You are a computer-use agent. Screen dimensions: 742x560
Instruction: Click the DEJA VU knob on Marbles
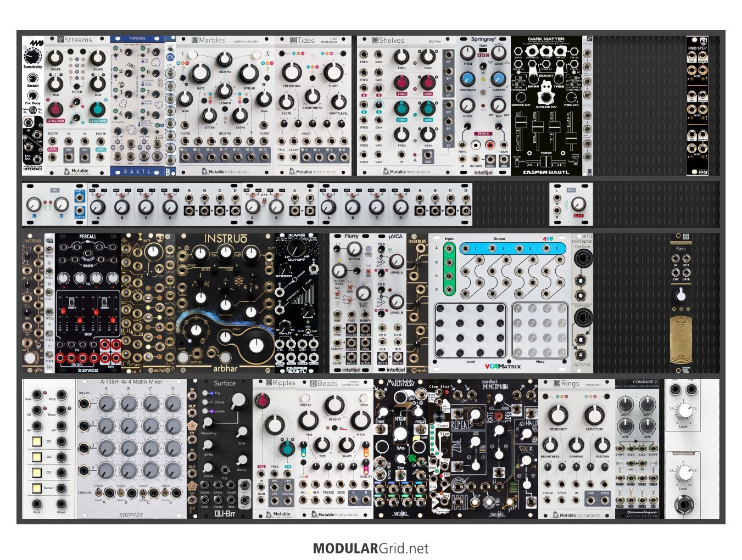click(x=224, y=59)
